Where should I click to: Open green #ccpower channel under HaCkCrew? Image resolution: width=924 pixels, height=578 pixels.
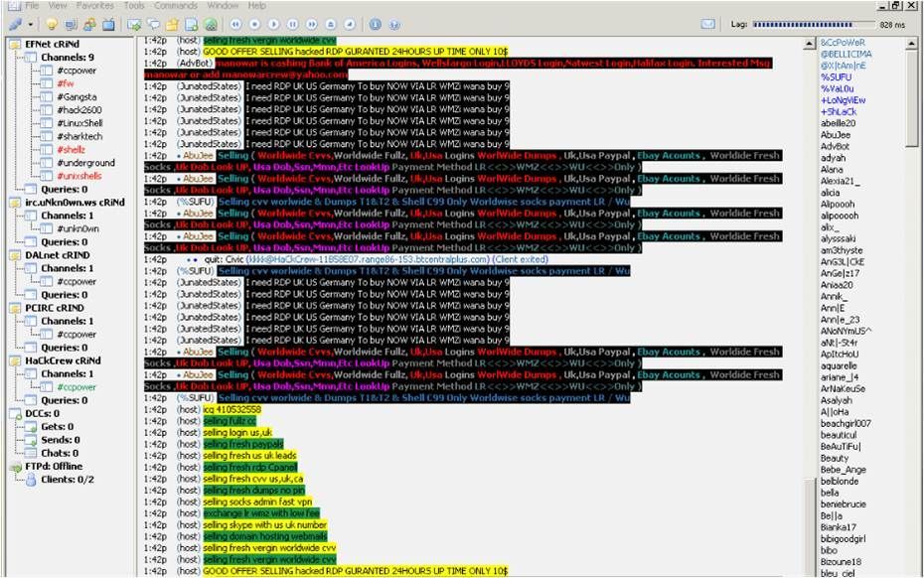pyautogui.click(x=77, y=387)
